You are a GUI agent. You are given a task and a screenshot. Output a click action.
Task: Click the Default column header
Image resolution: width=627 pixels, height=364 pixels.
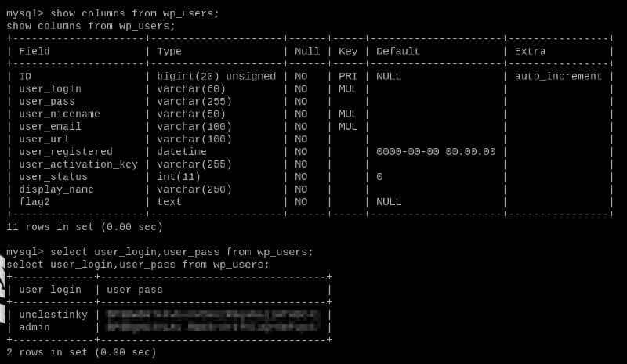pyautogui.click(x=398, y=52)
